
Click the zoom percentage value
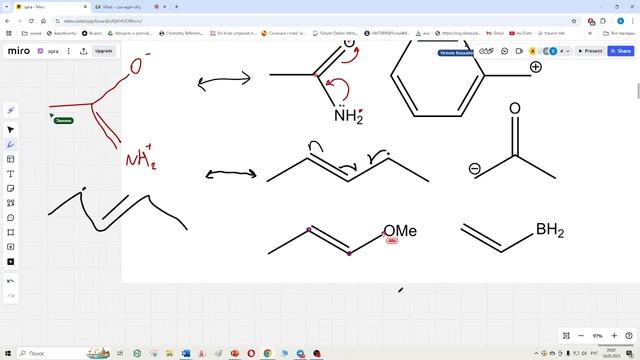point(598,336)
